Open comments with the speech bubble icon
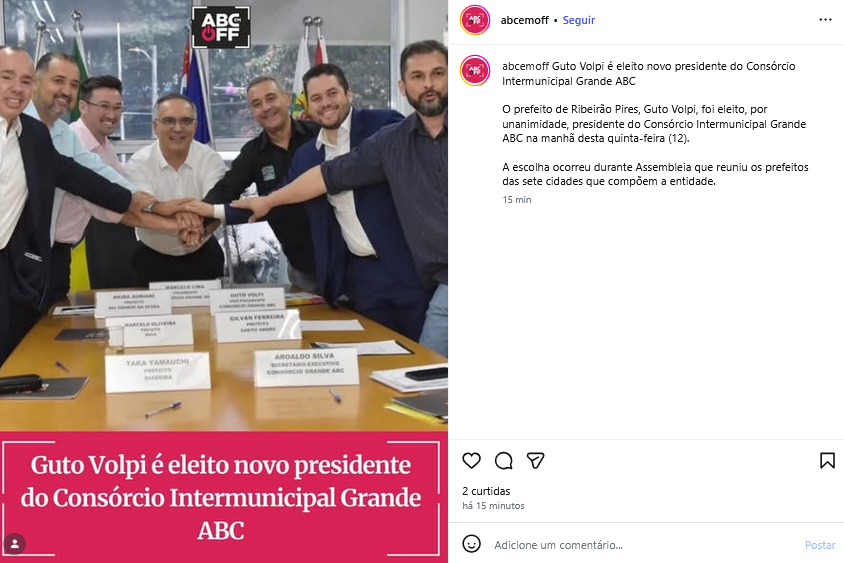The image size is (844, 563). click(x=504, y=461)
